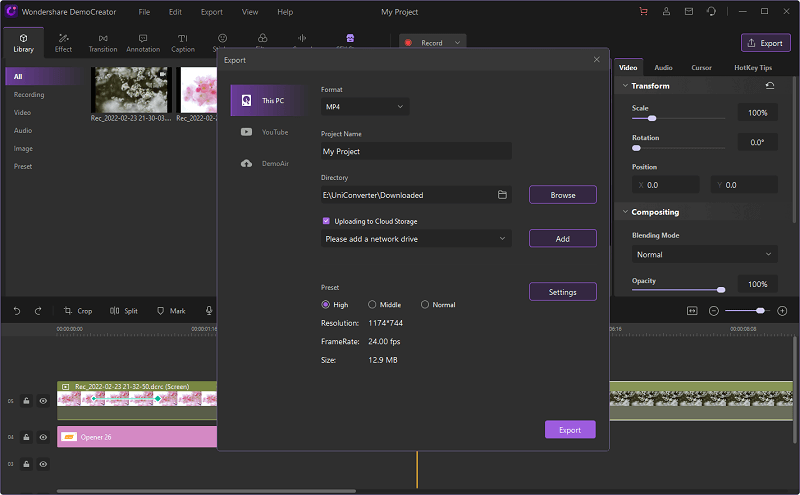Select the High preset radio button
This screenshot has width=800, height=495.
(325, 305)
